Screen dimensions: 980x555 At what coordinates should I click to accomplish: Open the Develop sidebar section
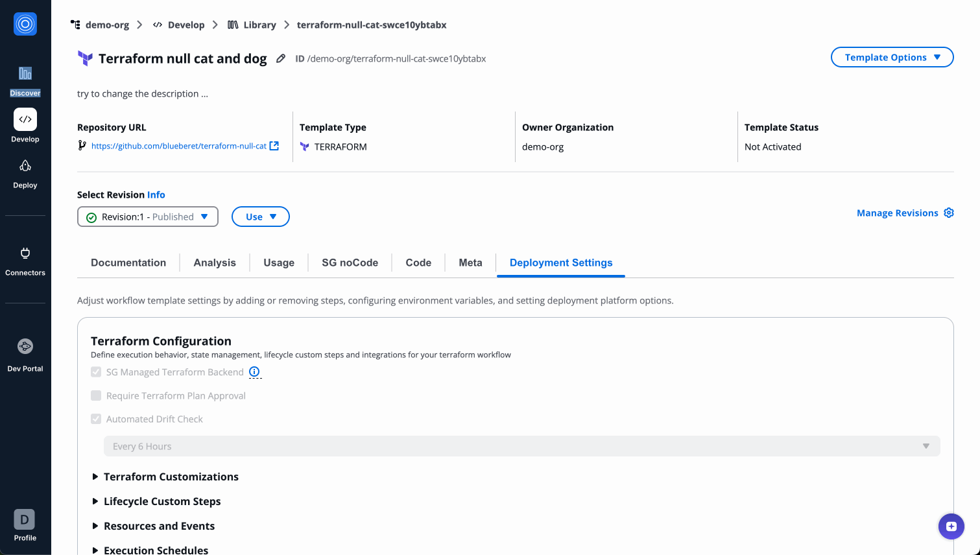pyautogui.click(x=25, y=126)
